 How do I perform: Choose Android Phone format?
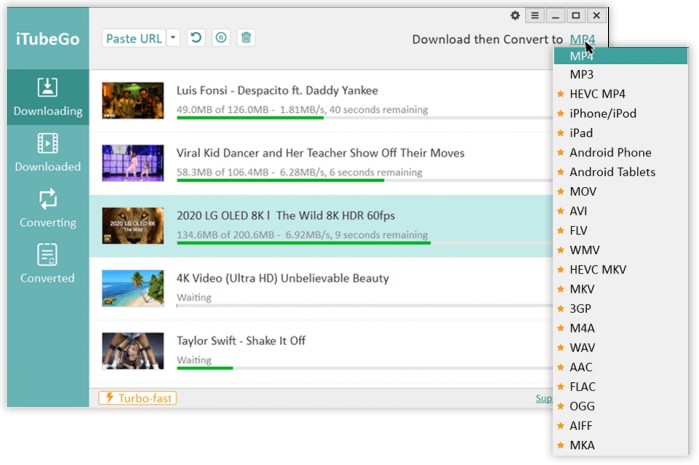[x=620, y=152]
